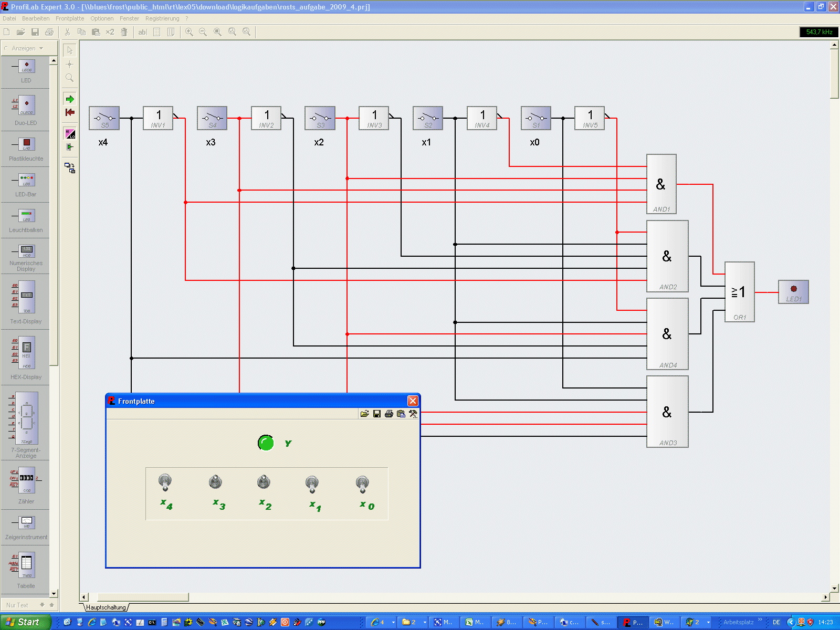The width and height of the screenshot is (840, 630).
Task: Cut selection with the scissors icon
Action: click(67, 32)
